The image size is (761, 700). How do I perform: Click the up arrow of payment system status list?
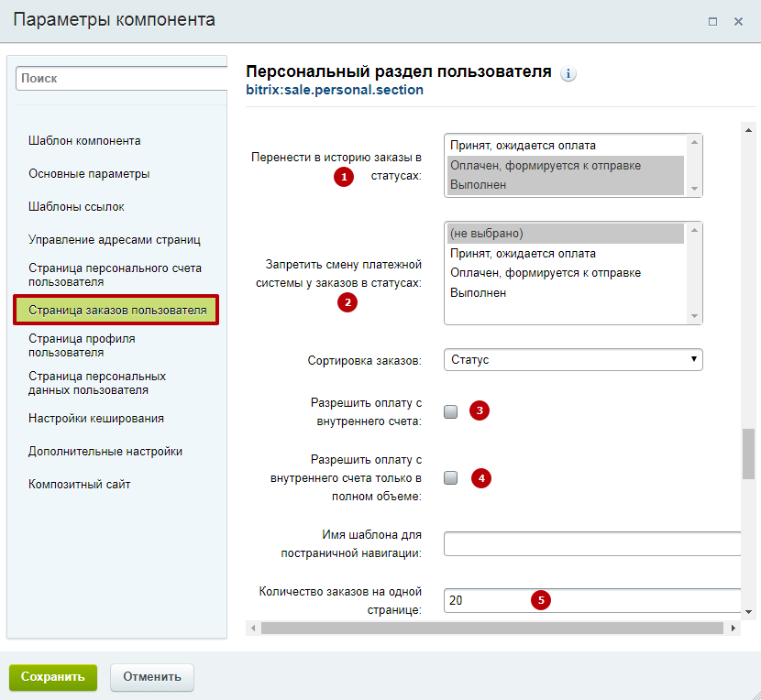tap(694, 230)
